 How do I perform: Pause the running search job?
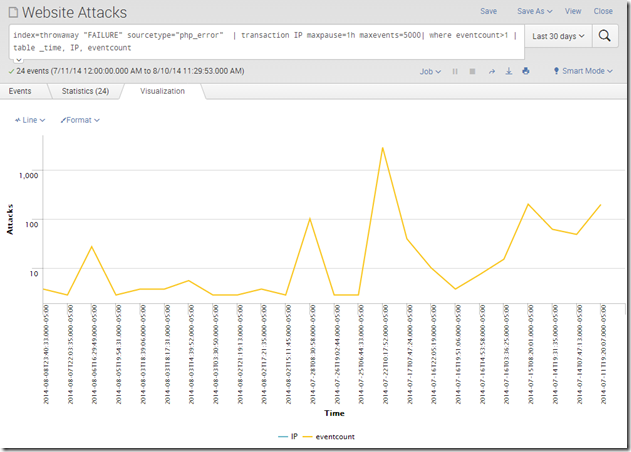[456, 72]
